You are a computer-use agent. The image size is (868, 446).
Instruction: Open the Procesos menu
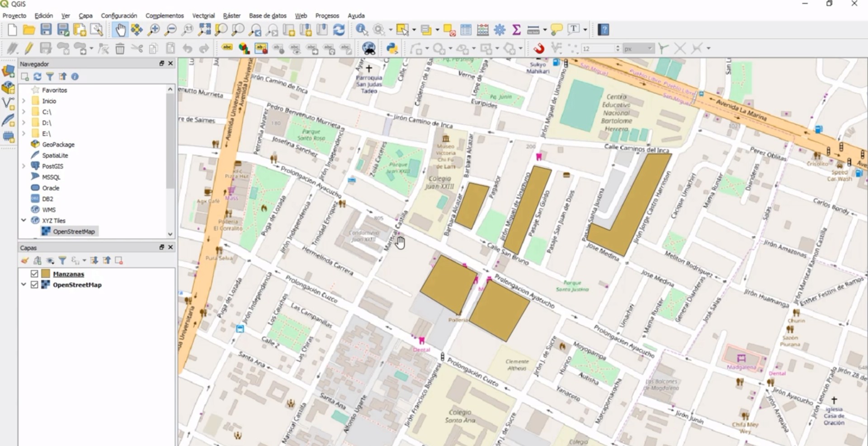click(x=327, y=15)
